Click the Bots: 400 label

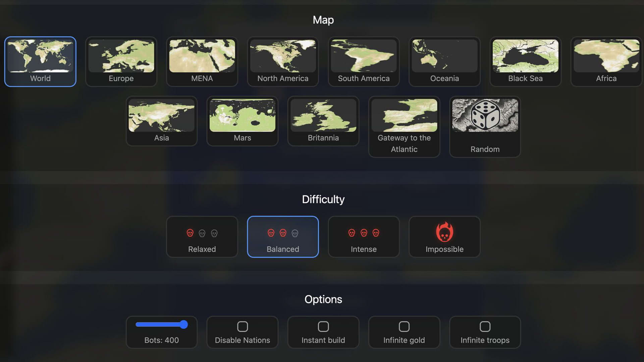tap(161, 340)
